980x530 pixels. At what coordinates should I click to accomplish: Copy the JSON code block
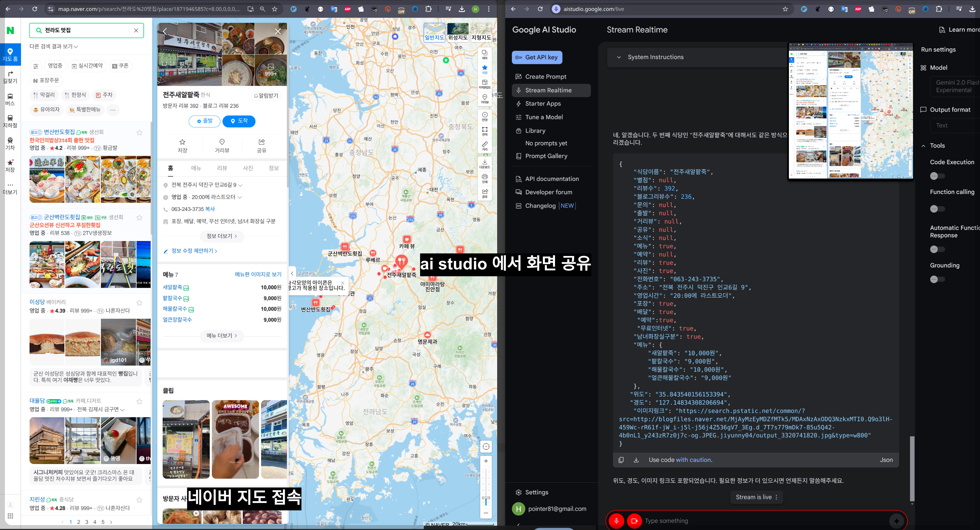[621, 460]
